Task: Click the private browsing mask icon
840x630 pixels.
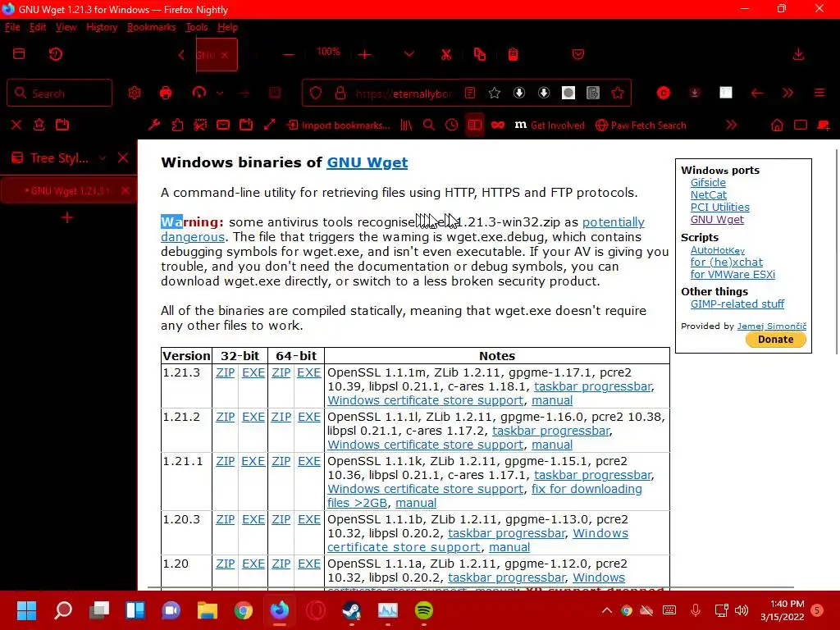Action: point(498,125)
